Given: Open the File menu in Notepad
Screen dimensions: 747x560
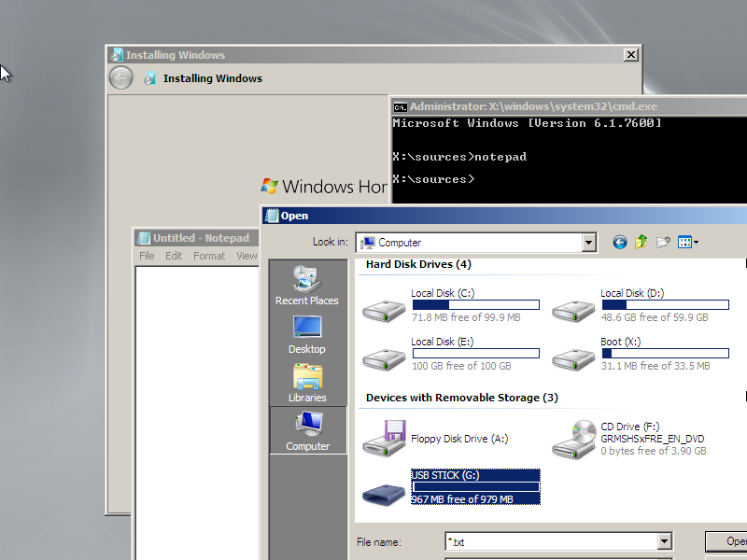Looking at the screenshot, I should click(x=147, y=255).
